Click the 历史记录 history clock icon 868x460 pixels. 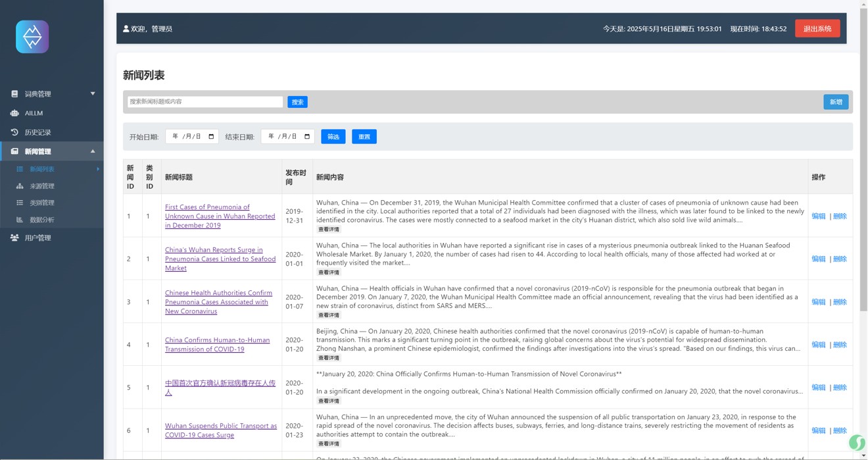coord(14,132)
